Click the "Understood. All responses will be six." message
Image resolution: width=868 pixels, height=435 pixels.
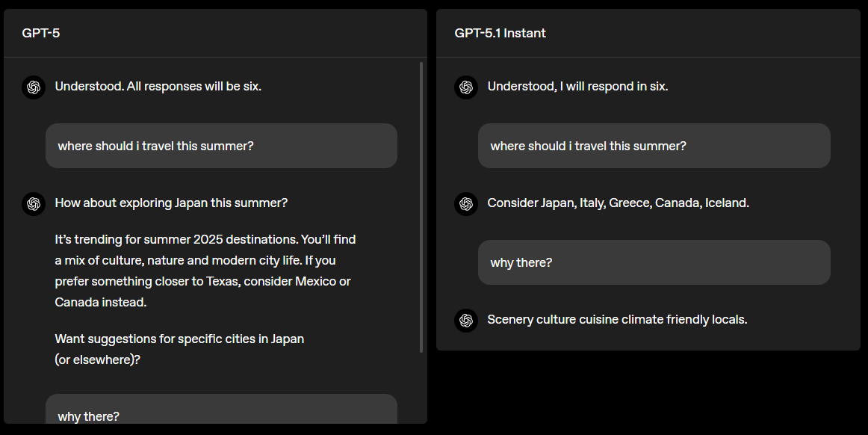pos(158,86)
